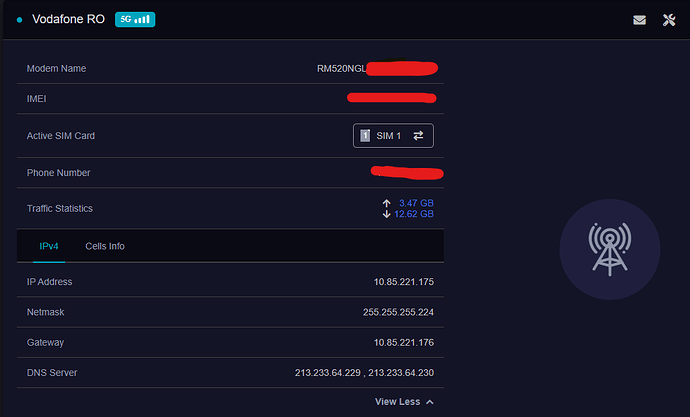This screenshot has width=690, height=417.
Task: Switch to the Cells Info tab
Action: (105, 246)
